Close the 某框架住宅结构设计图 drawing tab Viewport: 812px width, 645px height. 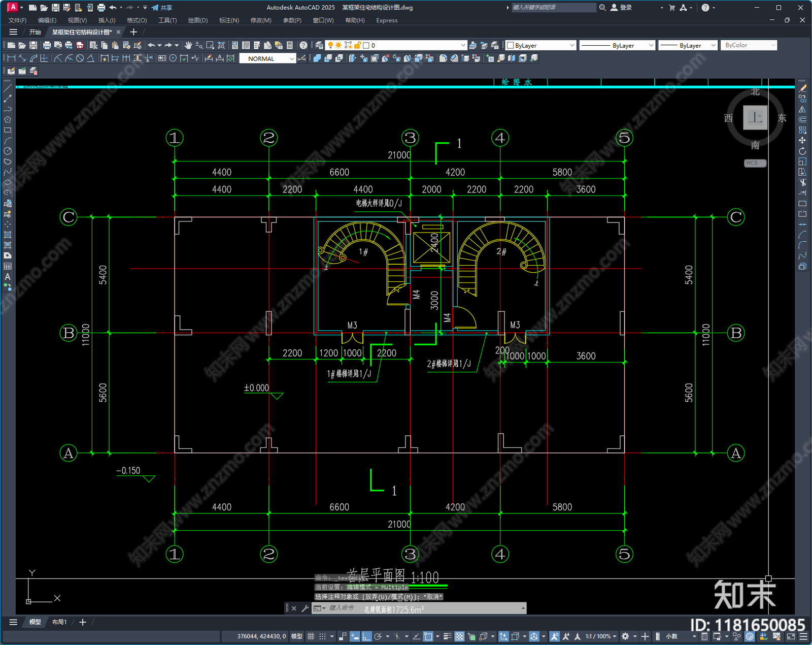118,32
